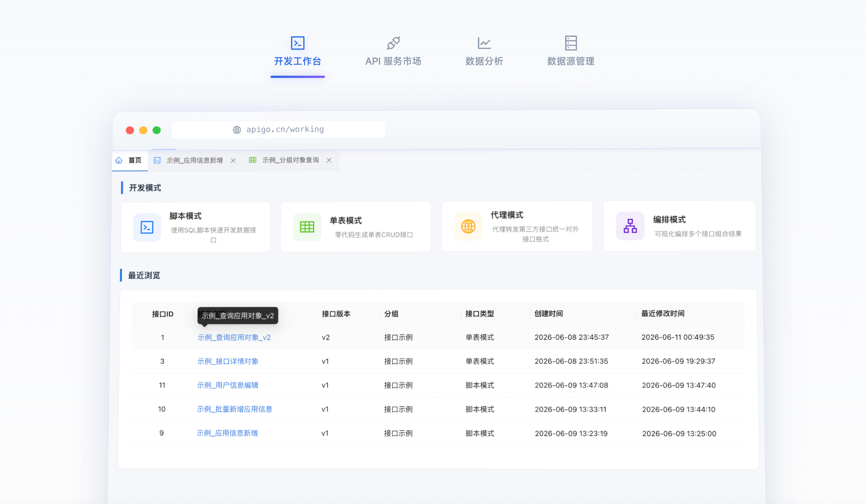Click the 编排模式 purple hierarchy icon
This screenshot has height=504, width=866.
click(630, 226)
